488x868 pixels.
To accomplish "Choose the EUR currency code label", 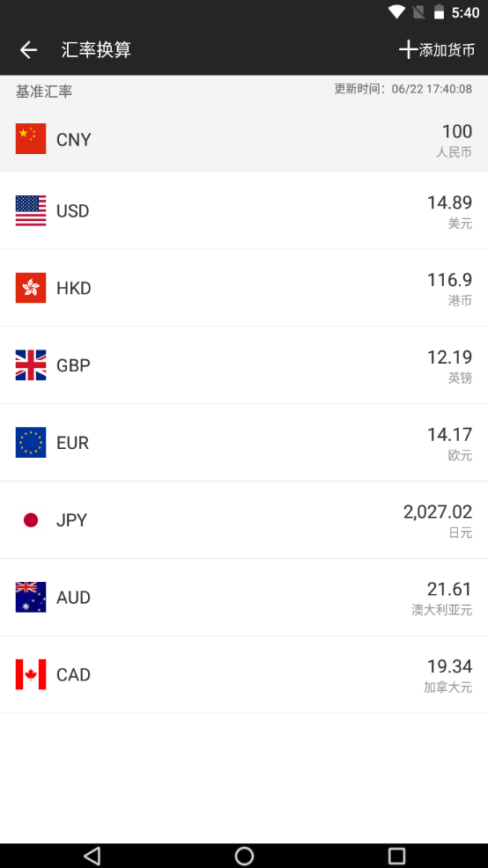I will 72,443.
